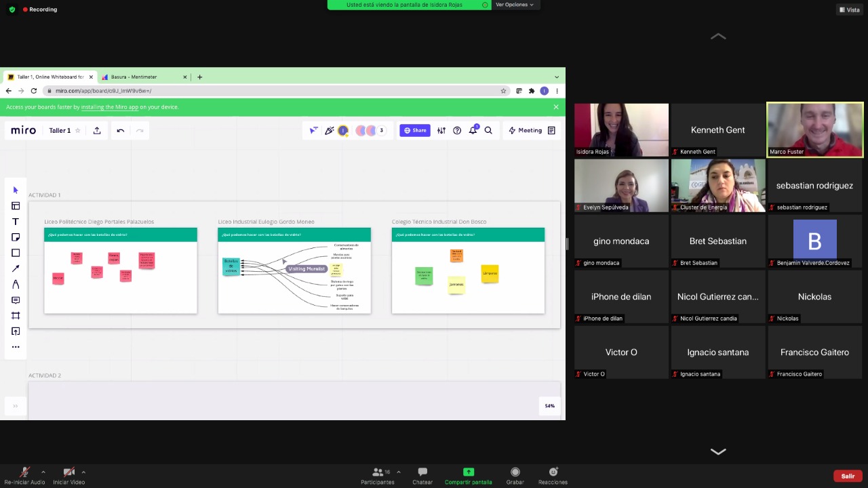
Task: Click the blue Share button
Action: click(414, 131)
